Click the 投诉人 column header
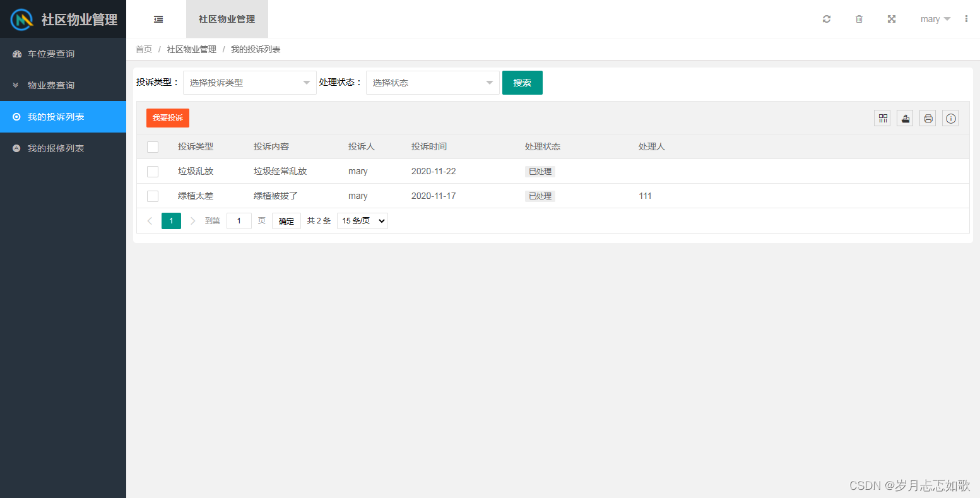Image resolution: width=980 pixels, height=498 pixels. (362, 146)
